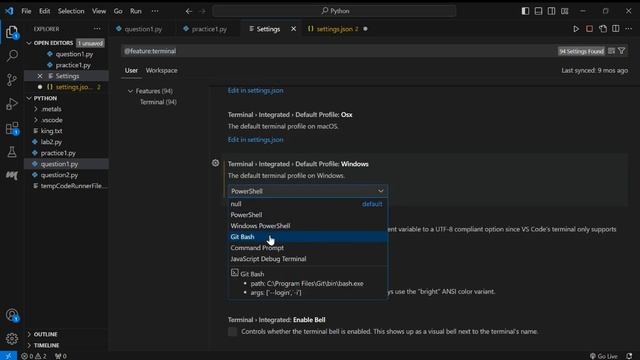Click the notifications bell in status bar
This screenshot has height=360, width=640.
[629, 356]
